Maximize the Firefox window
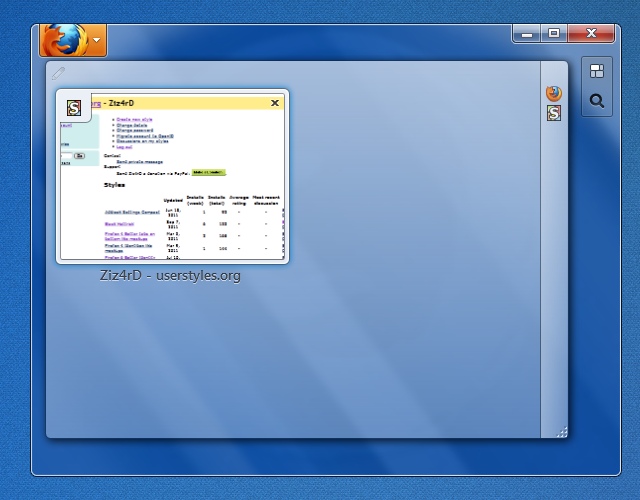 (554, 34)
